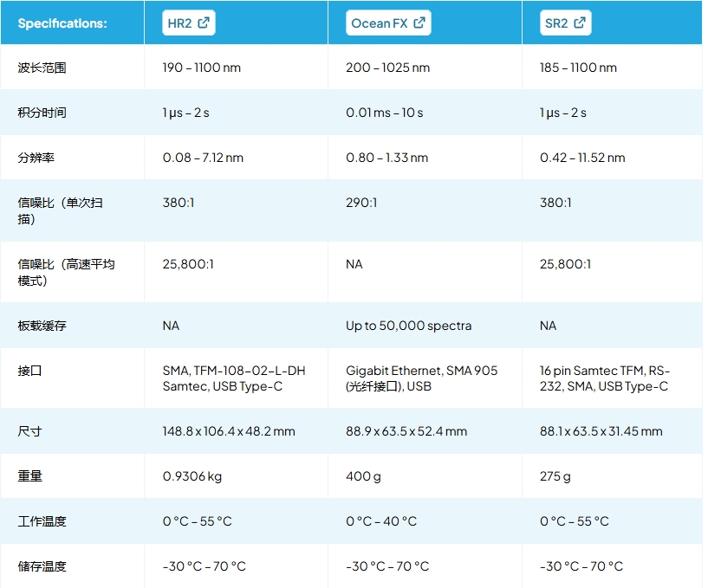
Task: Click the external link icon beside Ocean FX
Action: pyautogui.click(x=419, y=23)
